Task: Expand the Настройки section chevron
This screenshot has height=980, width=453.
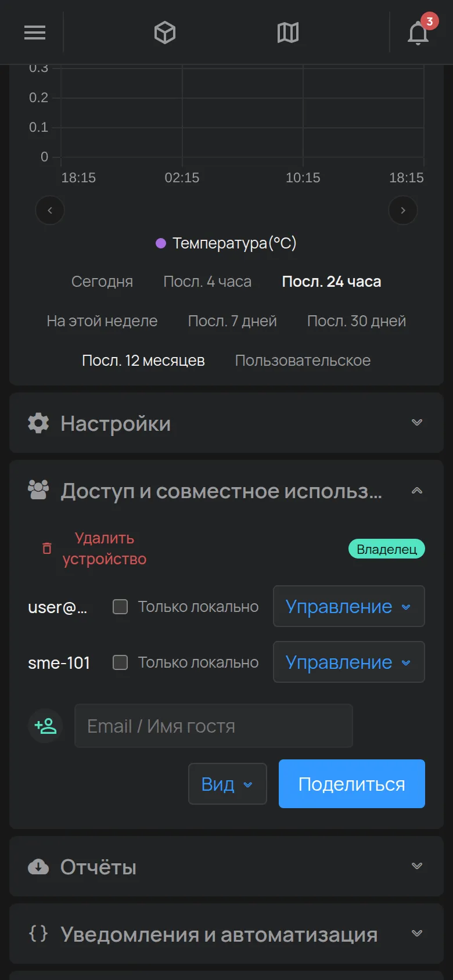Action: [x=417, y=422]
